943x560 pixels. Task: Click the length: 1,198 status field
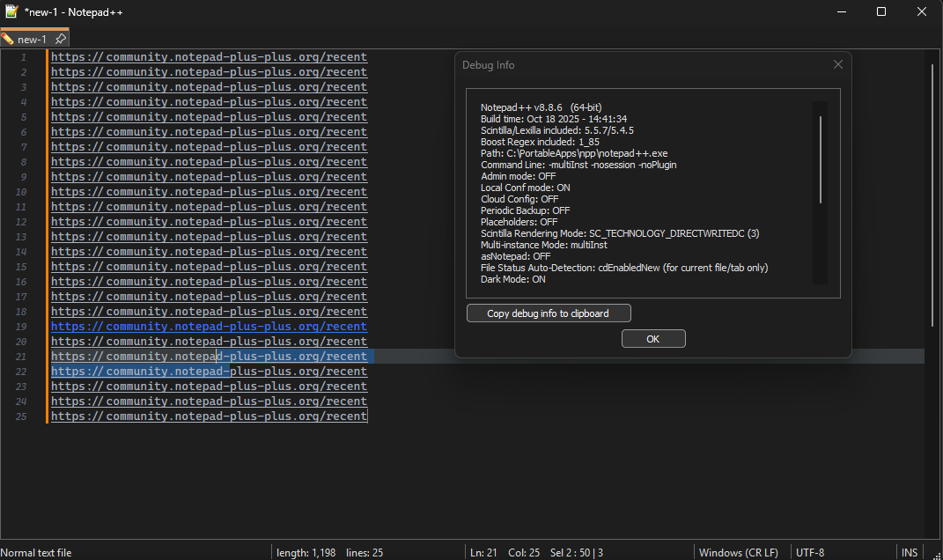click(x=306, y=552)
